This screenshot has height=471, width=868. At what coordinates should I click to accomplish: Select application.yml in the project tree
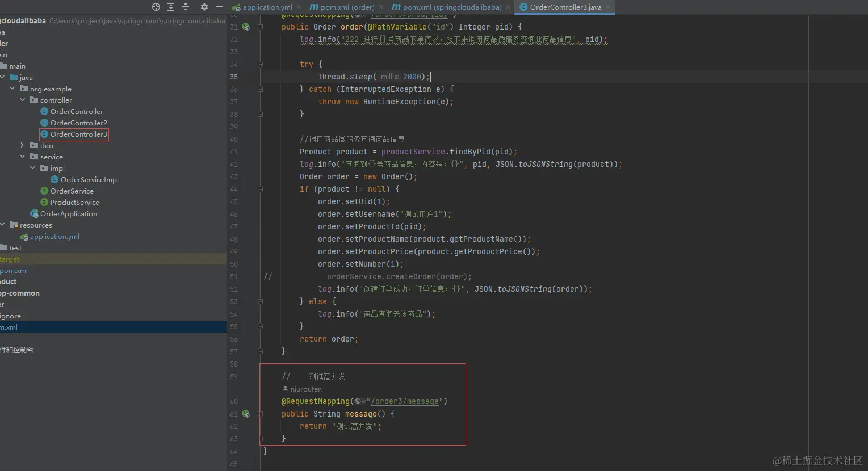pos(54,237)
